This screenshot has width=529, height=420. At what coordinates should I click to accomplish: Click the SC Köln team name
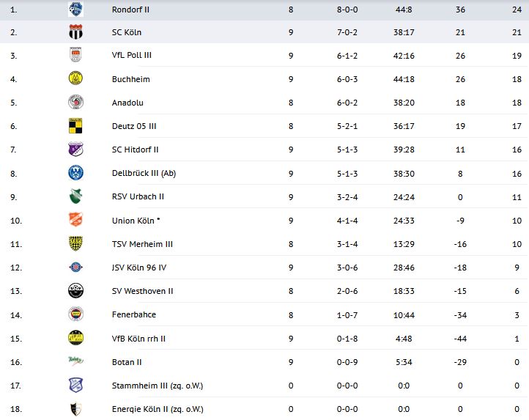click(127, 32)
